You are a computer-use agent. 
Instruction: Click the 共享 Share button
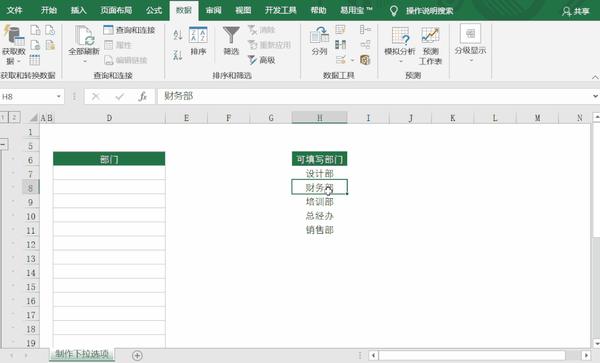pyautogui.click(x=576, y=11)
